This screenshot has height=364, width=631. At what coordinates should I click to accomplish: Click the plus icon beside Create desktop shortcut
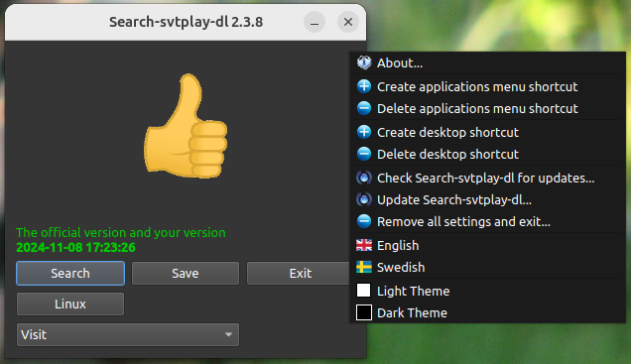click(364, 132)
